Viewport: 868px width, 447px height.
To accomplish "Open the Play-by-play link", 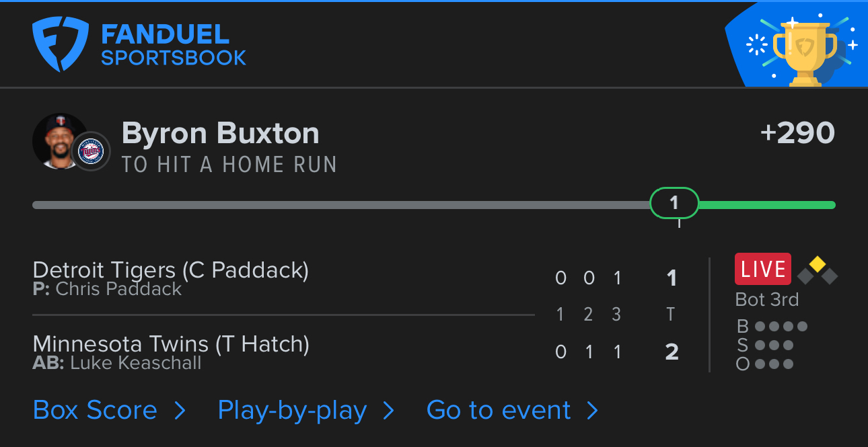I will [x=292, y=410].
